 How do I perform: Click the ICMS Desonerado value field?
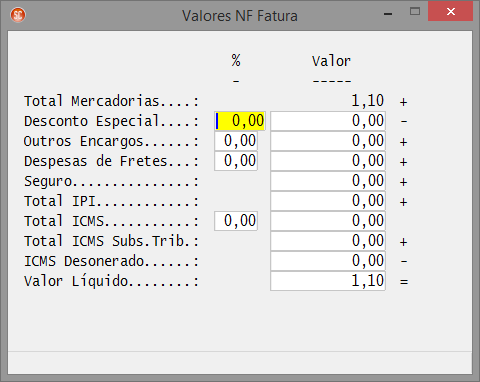pos(328,261)
